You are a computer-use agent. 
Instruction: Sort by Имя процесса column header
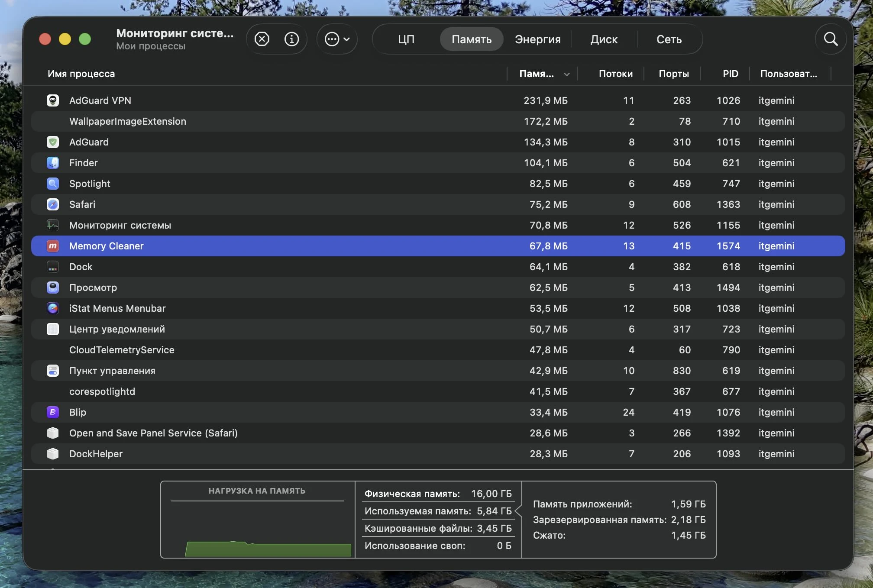[x=81, y=74]
